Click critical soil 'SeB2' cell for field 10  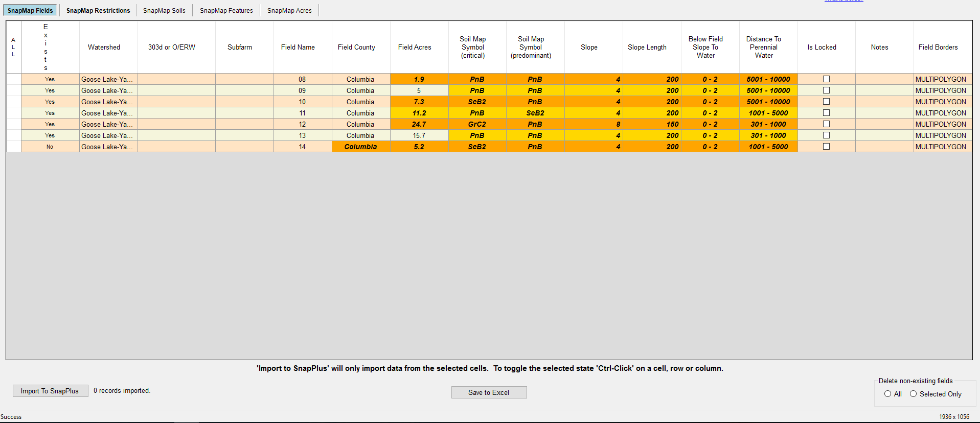[477, 102]
